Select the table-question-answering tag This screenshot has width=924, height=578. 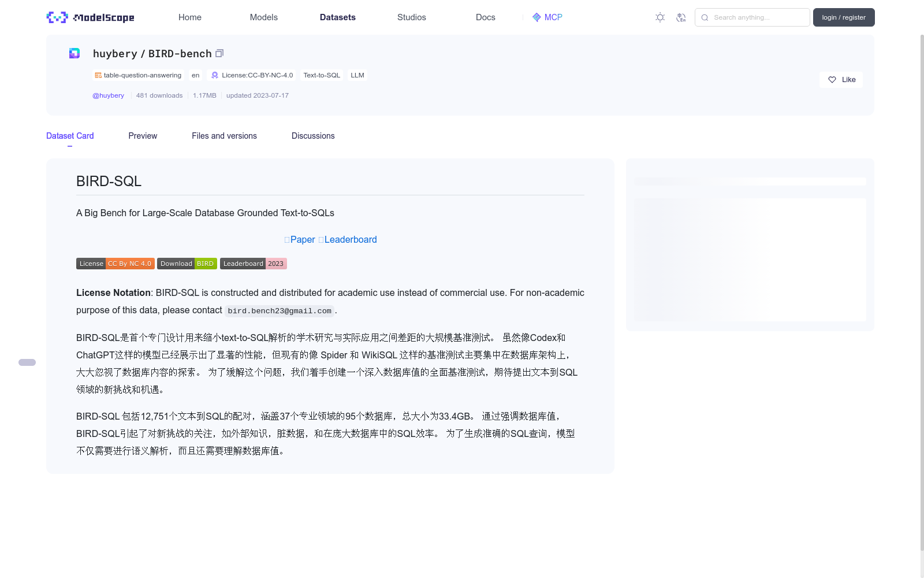137,75
